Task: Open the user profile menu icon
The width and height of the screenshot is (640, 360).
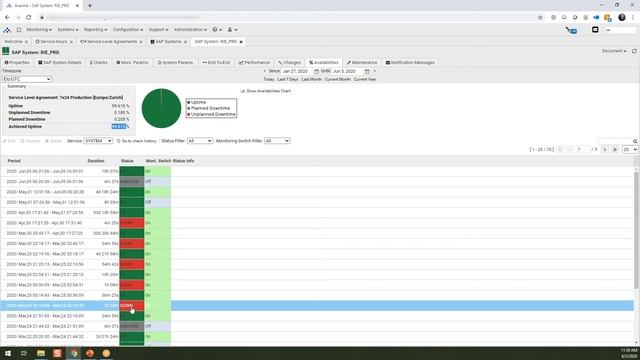Action: click(x=232, y=30)
